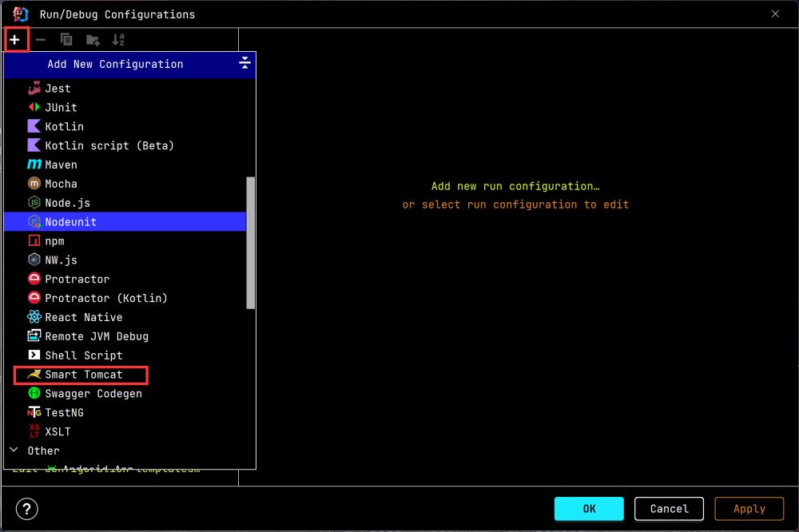Click the plus Add New Configuration icon

tap(15, 40)
